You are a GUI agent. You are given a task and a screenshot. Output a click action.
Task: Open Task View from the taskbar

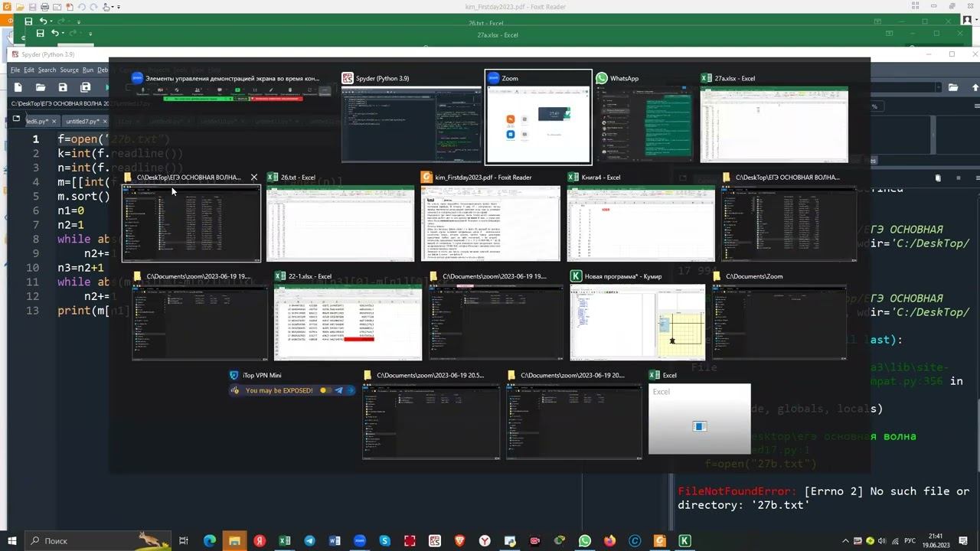point(184,541)
